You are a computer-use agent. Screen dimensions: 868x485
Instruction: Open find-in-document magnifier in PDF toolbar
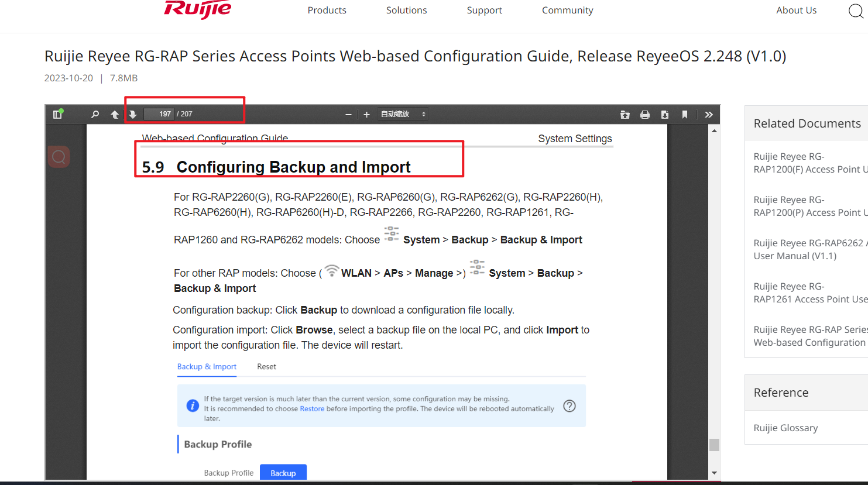[95, 114]
